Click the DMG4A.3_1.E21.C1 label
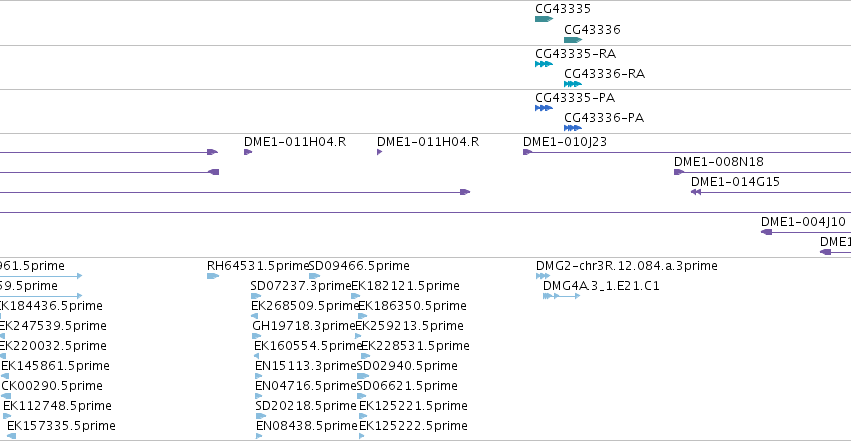This screenshot has width=851, height=441. pos(601,286)
